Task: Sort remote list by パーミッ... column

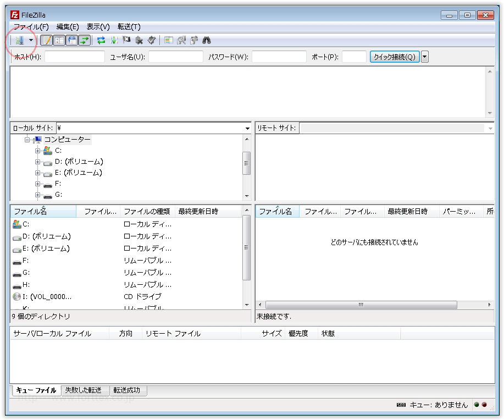Action: pyautogui.click(x=461, y=211)
